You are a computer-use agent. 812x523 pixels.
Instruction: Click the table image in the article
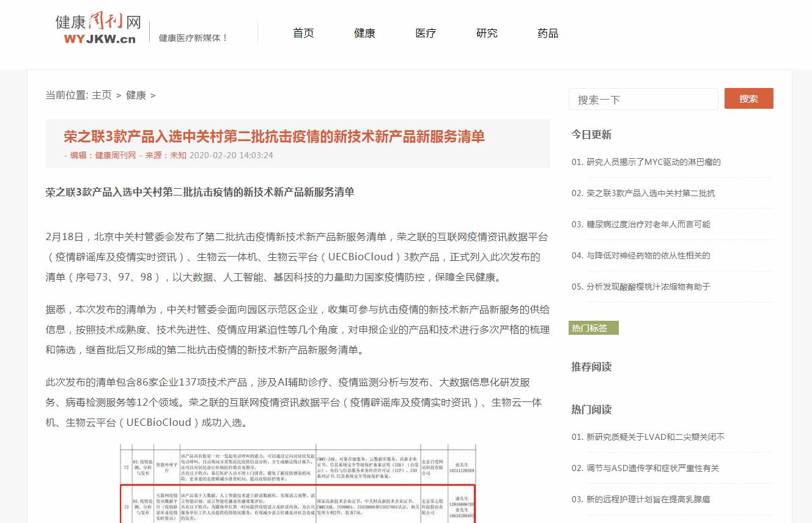tap(297, 483)
